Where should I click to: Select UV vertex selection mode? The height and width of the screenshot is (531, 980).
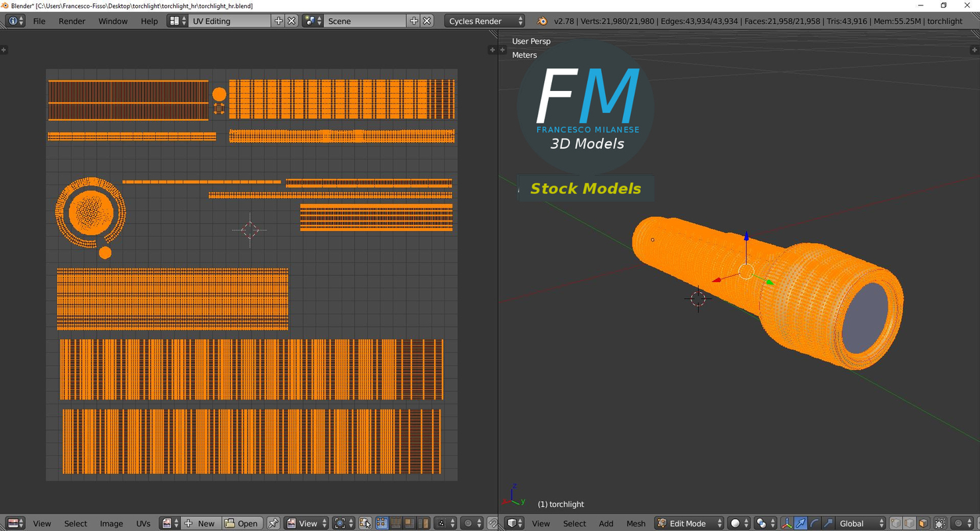(x=382, y=524)
